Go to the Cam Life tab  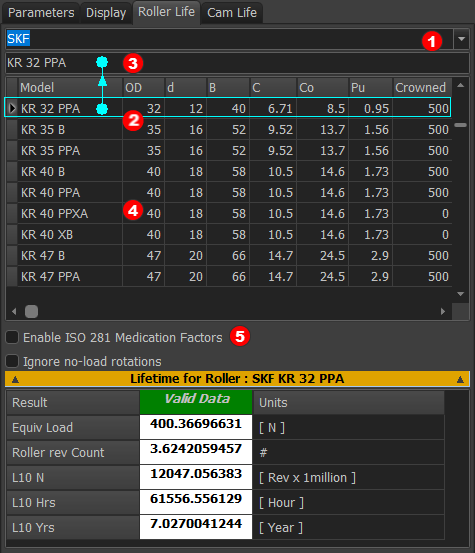232,13
